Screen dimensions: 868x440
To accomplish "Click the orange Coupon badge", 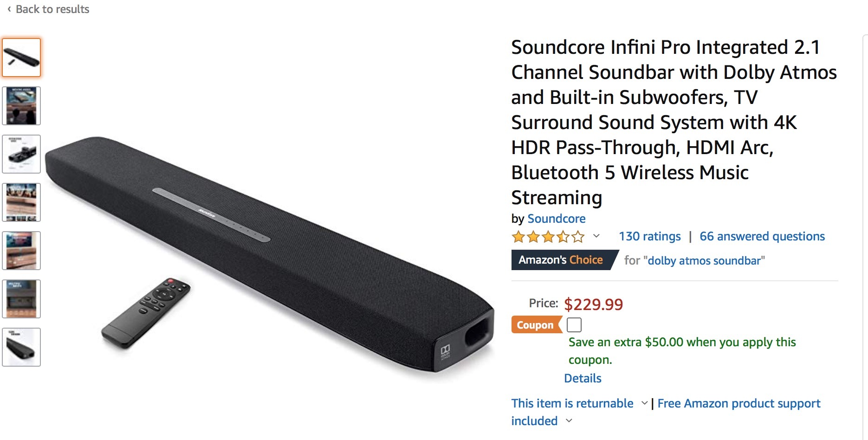I will (535, 325).
